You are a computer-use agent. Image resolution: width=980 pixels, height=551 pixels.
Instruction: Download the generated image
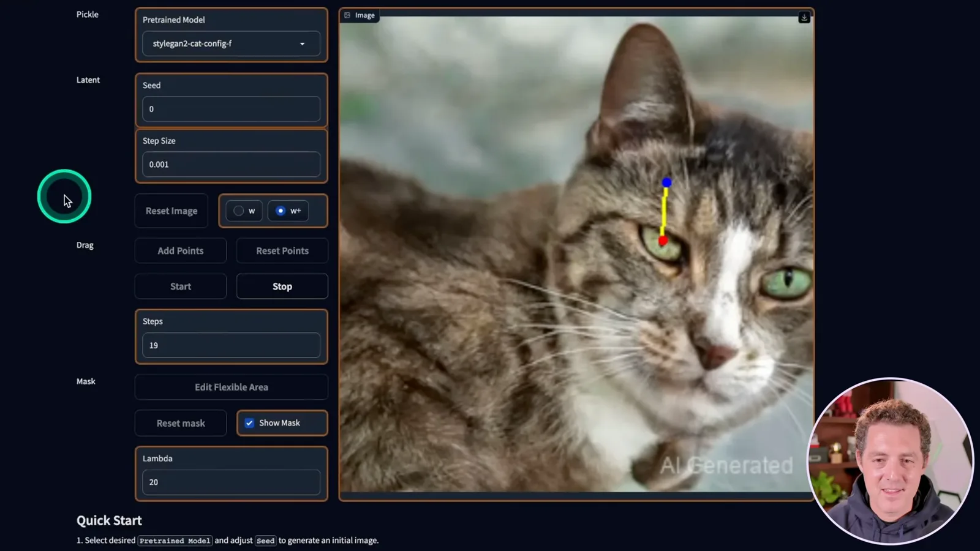pyautogui.click(x=804, y=17)
